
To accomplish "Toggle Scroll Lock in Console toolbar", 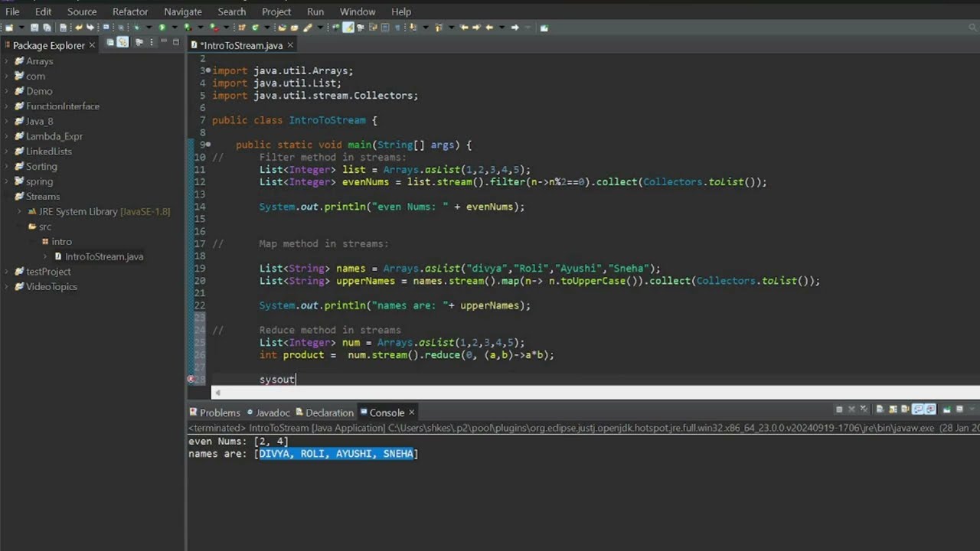I will tap(893, 409).
